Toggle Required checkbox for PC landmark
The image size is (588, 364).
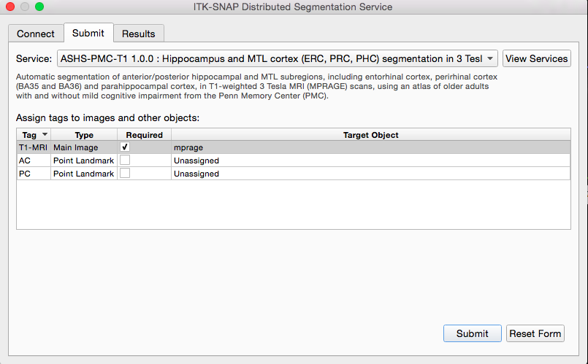[125, 174]
